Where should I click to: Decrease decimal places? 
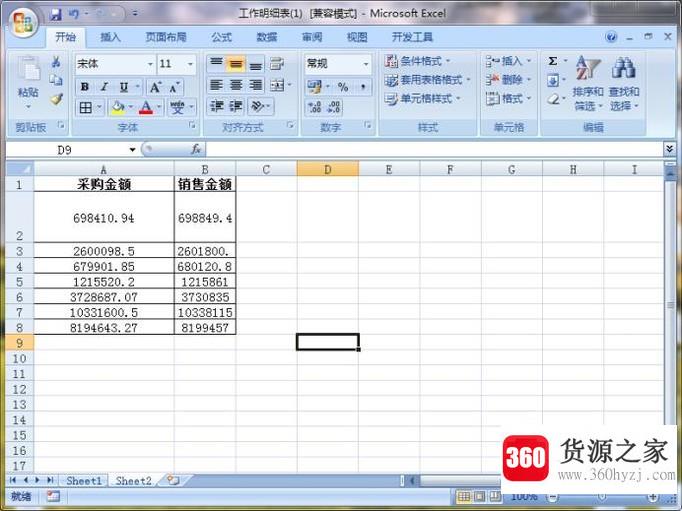(x=334, y=107)
